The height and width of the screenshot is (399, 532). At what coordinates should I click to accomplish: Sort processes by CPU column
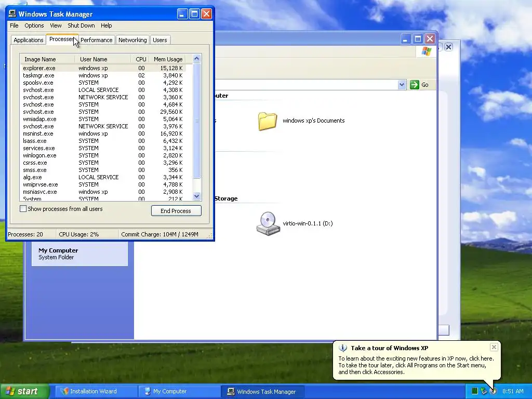pos(140,59)
